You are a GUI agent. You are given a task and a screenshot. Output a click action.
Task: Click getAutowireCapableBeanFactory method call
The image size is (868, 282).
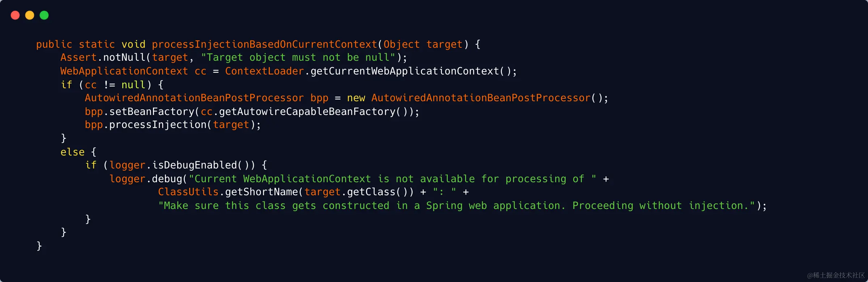pyautogui.click(x=307, y=111)
